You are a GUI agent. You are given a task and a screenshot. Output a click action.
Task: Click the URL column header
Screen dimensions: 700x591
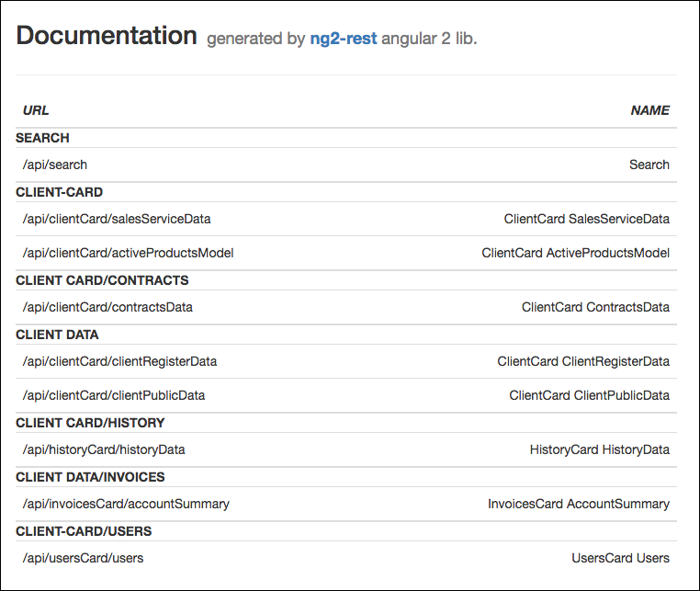click(36, 110)
